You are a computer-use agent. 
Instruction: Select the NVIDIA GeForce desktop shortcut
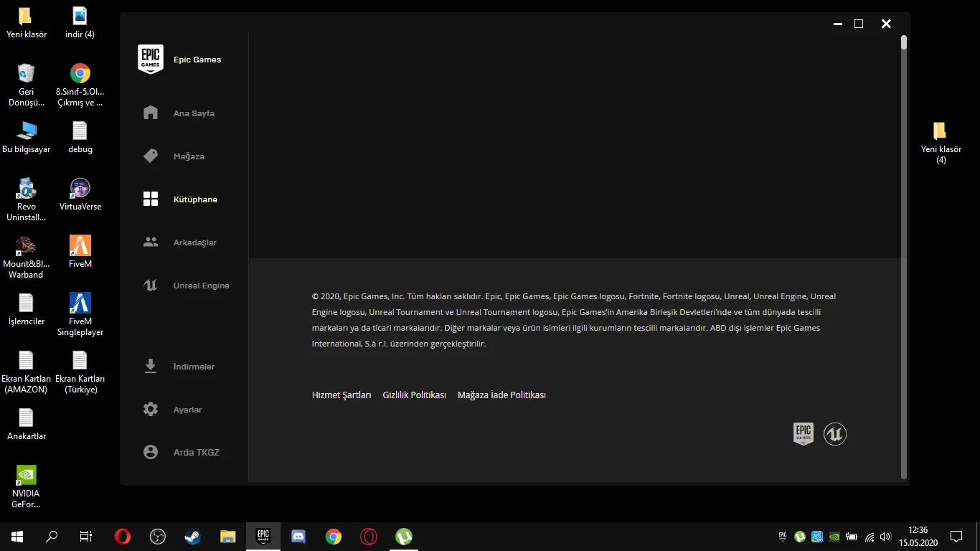(26, 487)
